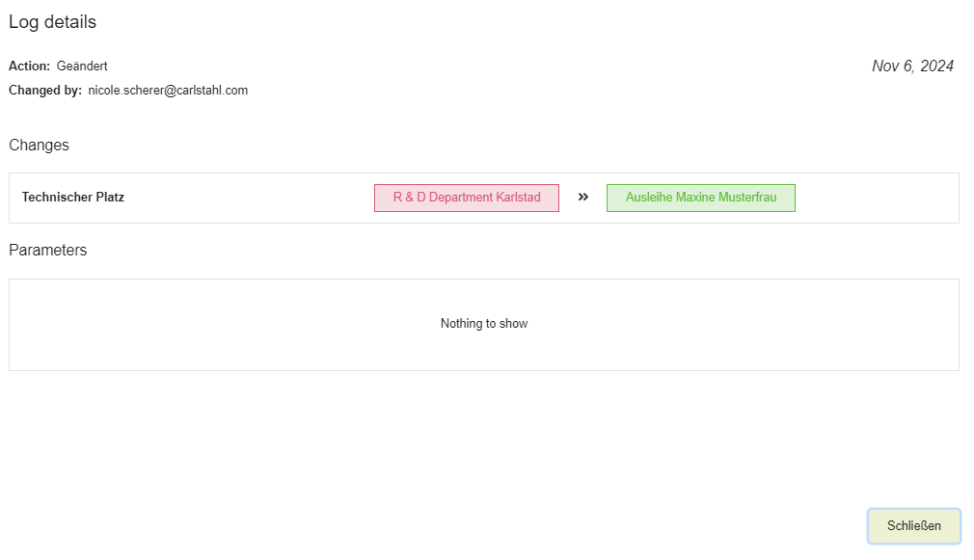Image resolution: width=974 pixels, height=560 pixels.
Task: Select the green Ausleihe Maxine Musterfrau badge
Action: (700, 198)
